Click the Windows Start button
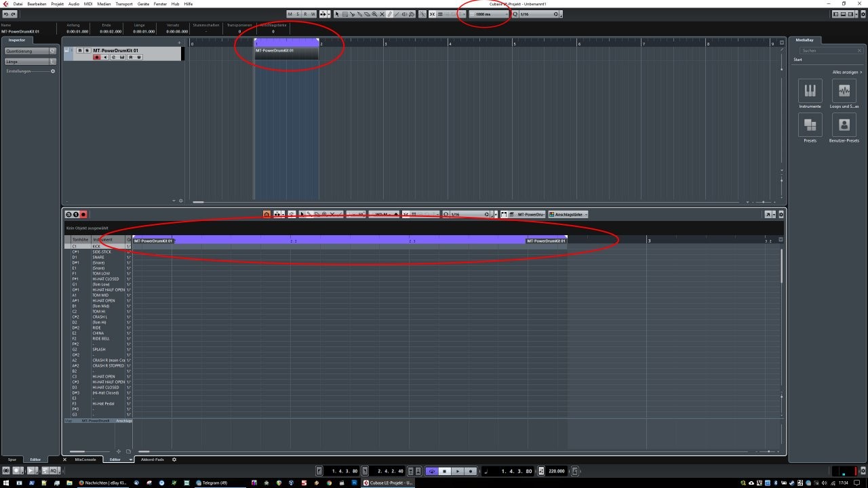868x488 pixels. [6, 483]
